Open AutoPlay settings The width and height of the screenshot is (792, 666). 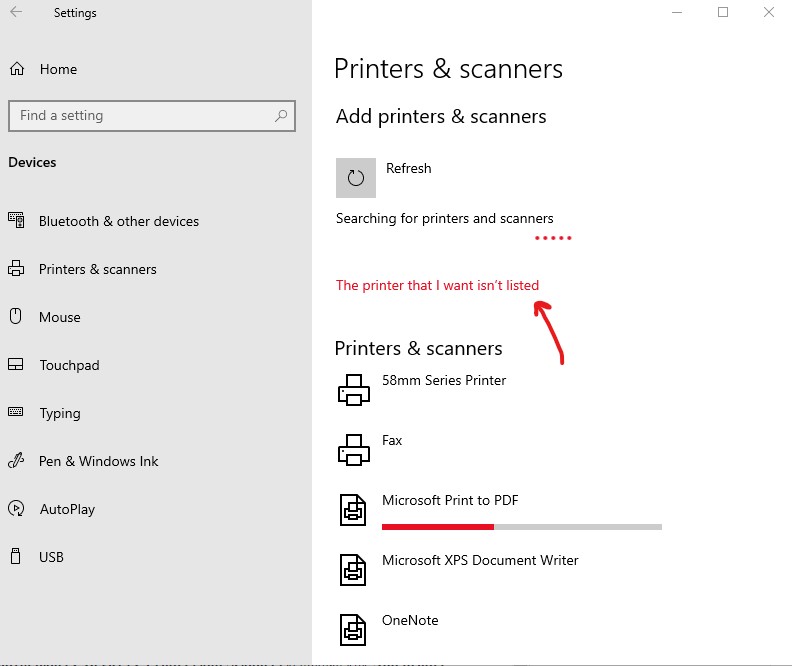click(67, 509)
